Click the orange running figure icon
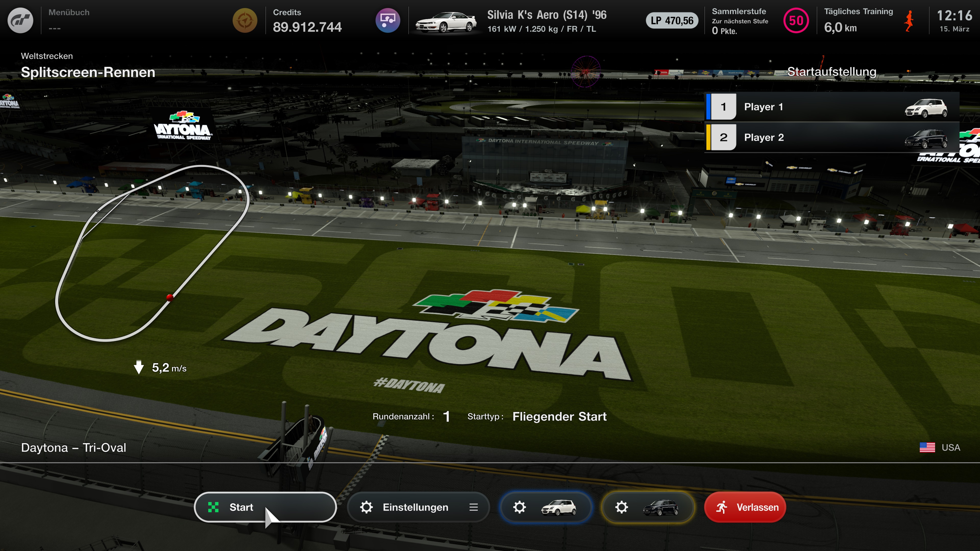Image resolution: width=980 pixels, height=551 pixels. (909, 21)
